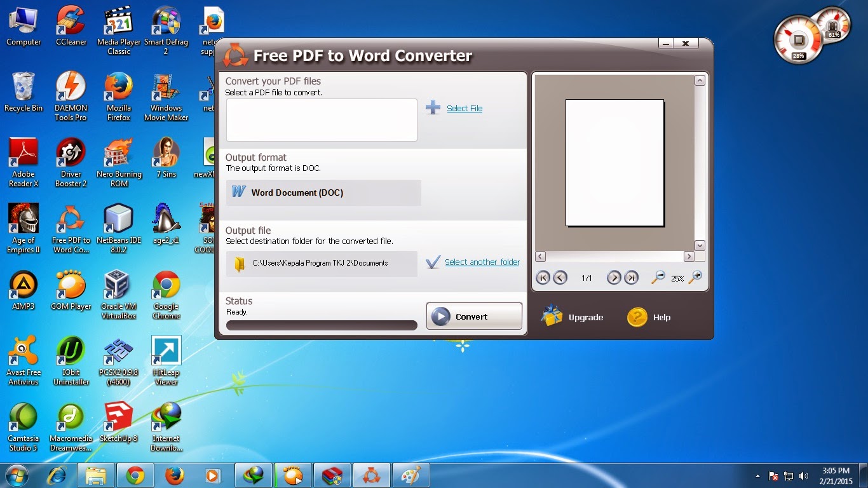The image size is (868, 488).
Task: Select NetBeans IDE 8.0.2 desktop icon
Action: coord(119,229)
